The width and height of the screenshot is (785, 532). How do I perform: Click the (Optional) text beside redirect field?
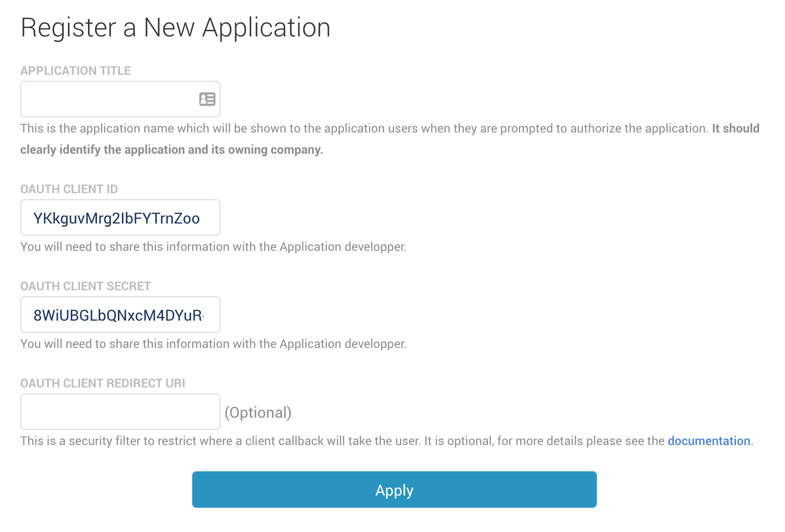pyautogui.click(x=258, y=413)
